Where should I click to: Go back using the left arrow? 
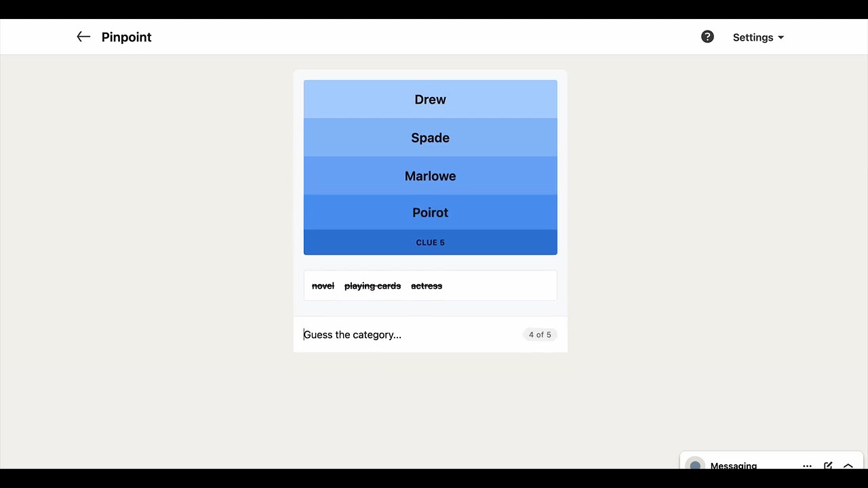tap(83, 37)
